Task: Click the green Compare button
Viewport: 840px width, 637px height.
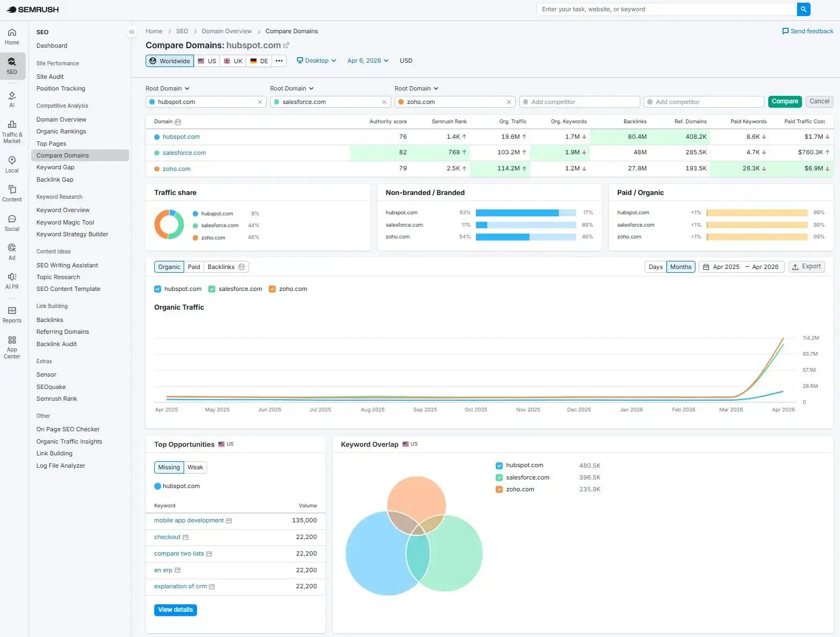Action: point(785,101)
